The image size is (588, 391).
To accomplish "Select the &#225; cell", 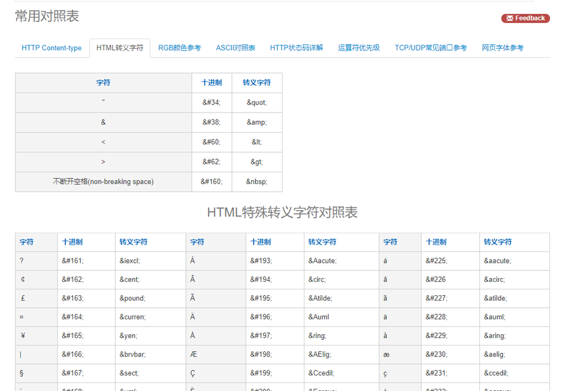I will point(450,261).
